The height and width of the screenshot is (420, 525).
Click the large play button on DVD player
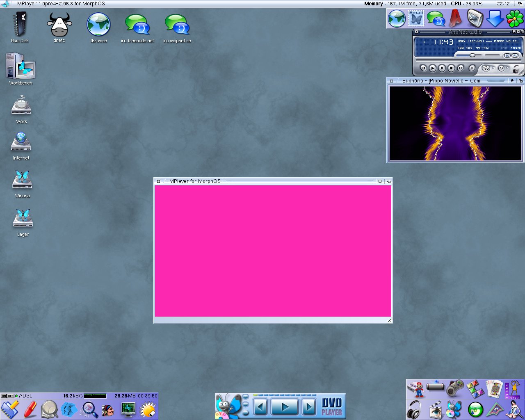[285, 408]
